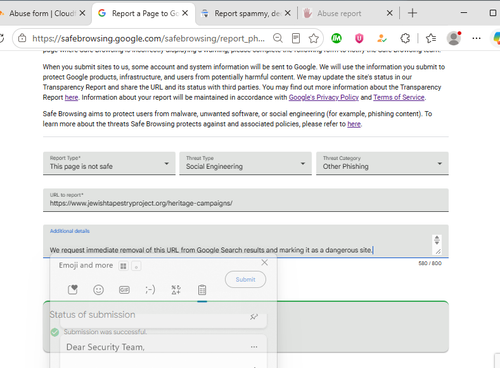Open browser Settings and more menu
This screenshot has height=368, width=500.
[x=476, y=38]
